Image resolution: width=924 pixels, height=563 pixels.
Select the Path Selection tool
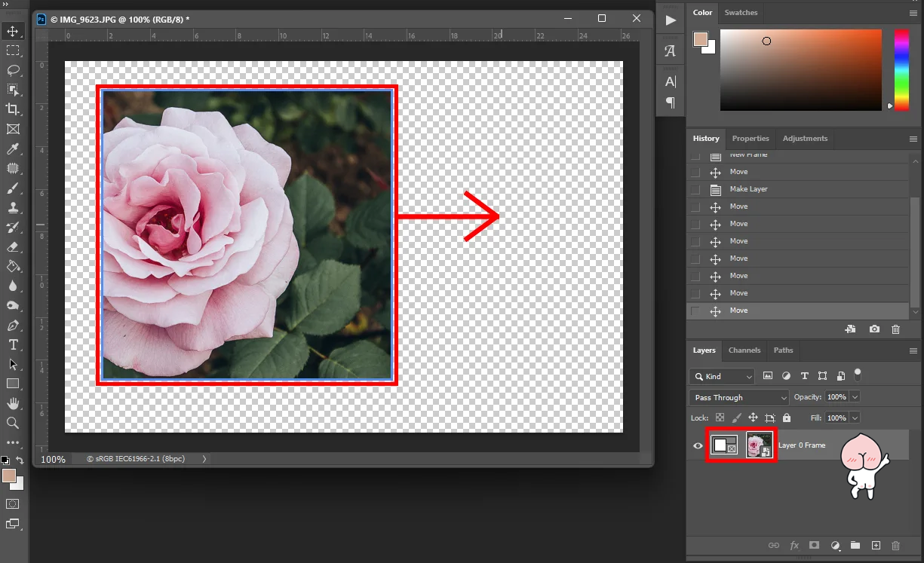coord(13,364)
